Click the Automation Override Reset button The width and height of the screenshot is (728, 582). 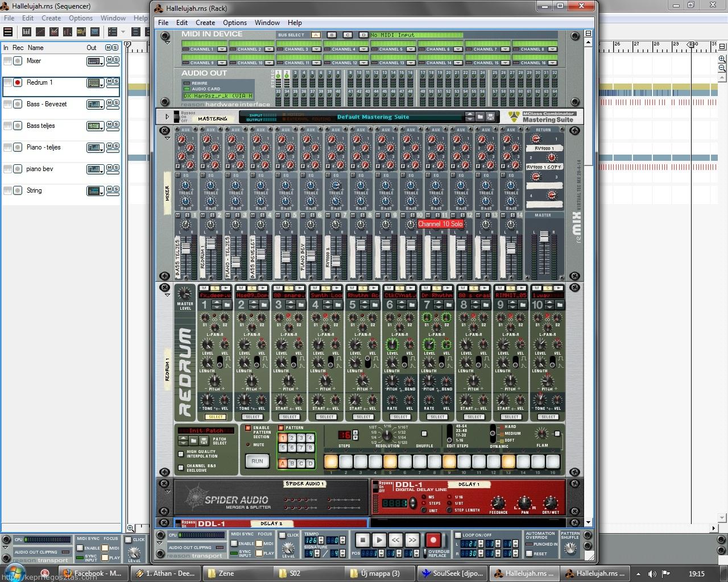click(x=530, y=554)
